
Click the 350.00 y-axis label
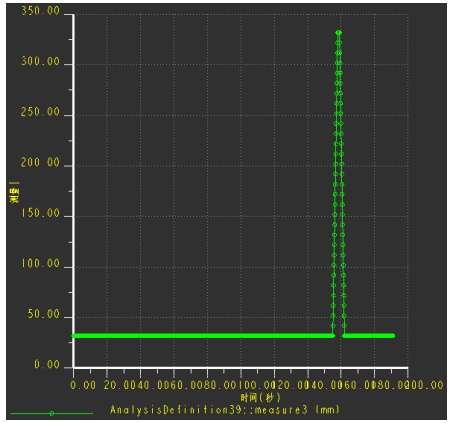(40, 11)
